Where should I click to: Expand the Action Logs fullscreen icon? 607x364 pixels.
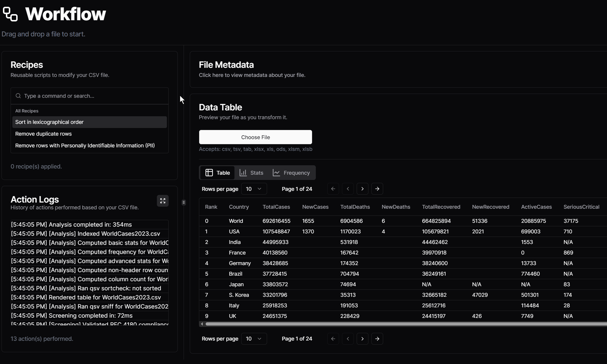pos(162,201)
